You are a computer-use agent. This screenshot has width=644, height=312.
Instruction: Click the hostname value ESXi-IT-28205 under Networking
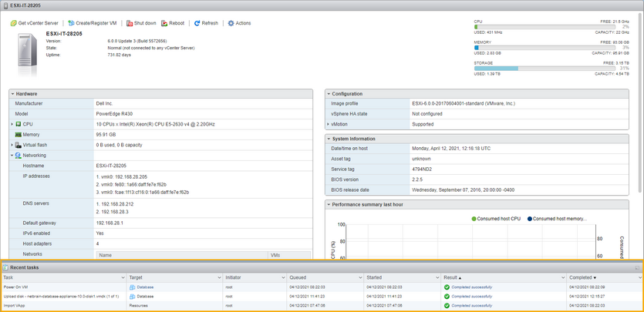(x=111, y=166)
